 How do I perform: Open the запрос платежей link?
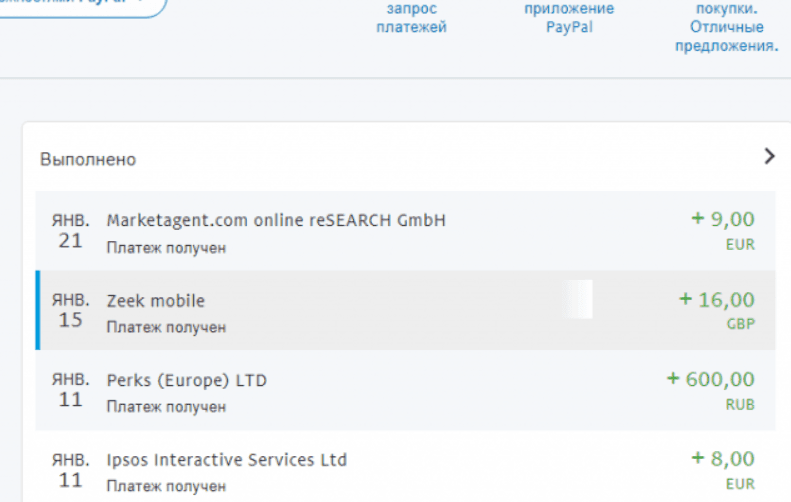(411, 18)
